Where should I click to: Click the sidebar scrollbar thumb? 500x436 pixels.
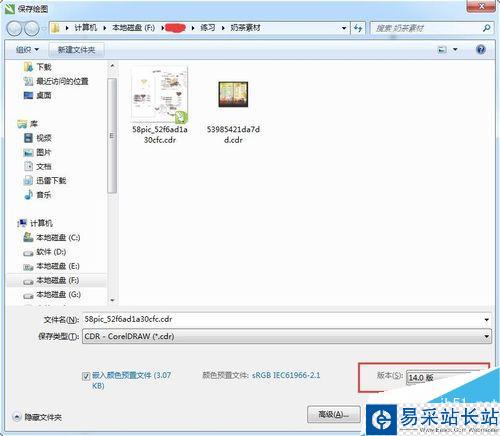(x=112, y=135)
